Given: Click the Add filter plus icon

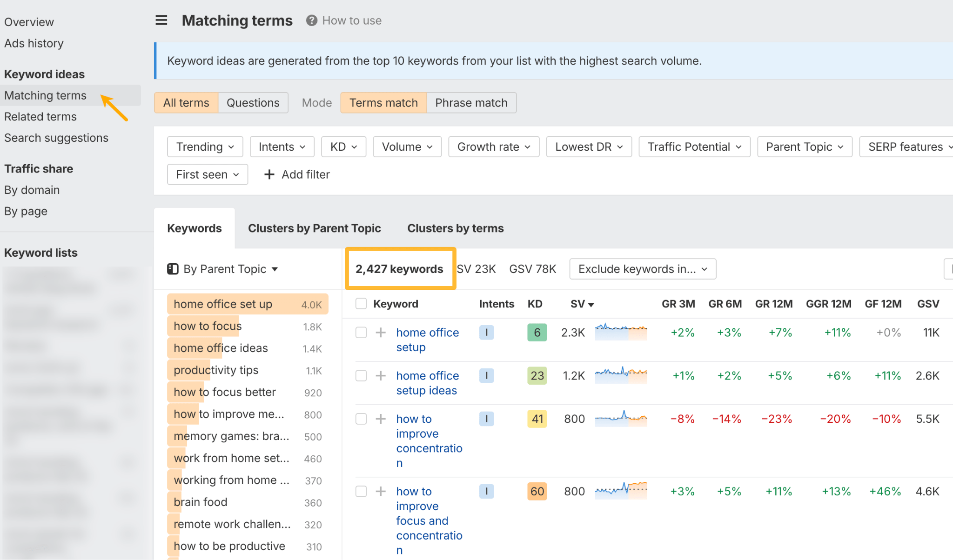Looking at the screenshot, I should pyautogui.click(x=269, y=174).
